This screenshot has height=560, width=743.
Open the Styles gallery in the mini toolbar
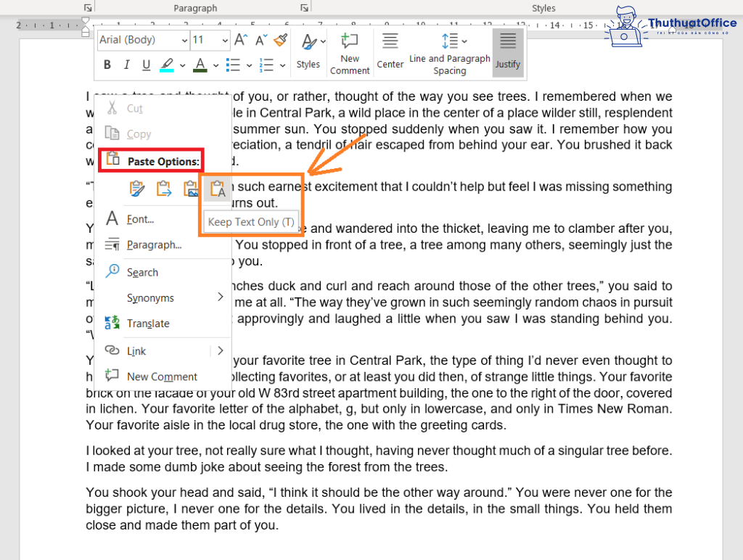coord(308,52)
